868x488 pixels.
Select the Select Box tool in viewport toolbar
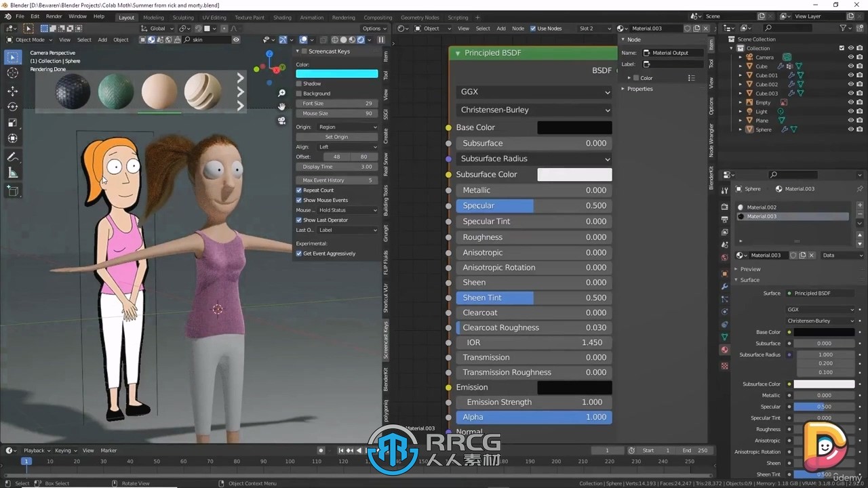pos(13,58)
